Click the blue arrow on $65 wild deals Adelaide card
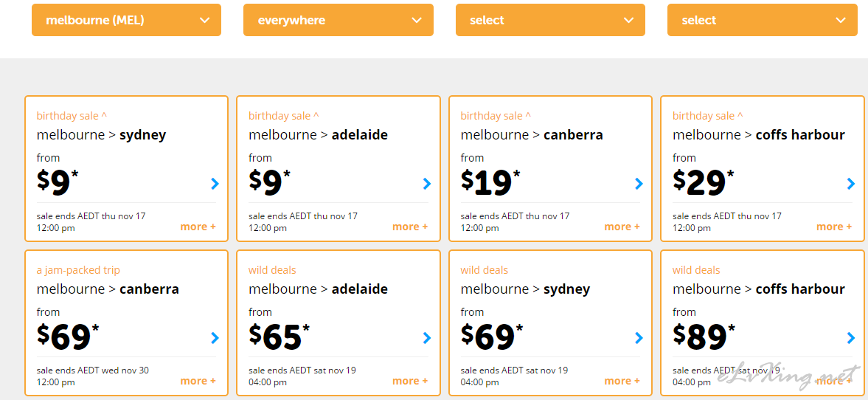The image size is (868, 400). point(427,337)
